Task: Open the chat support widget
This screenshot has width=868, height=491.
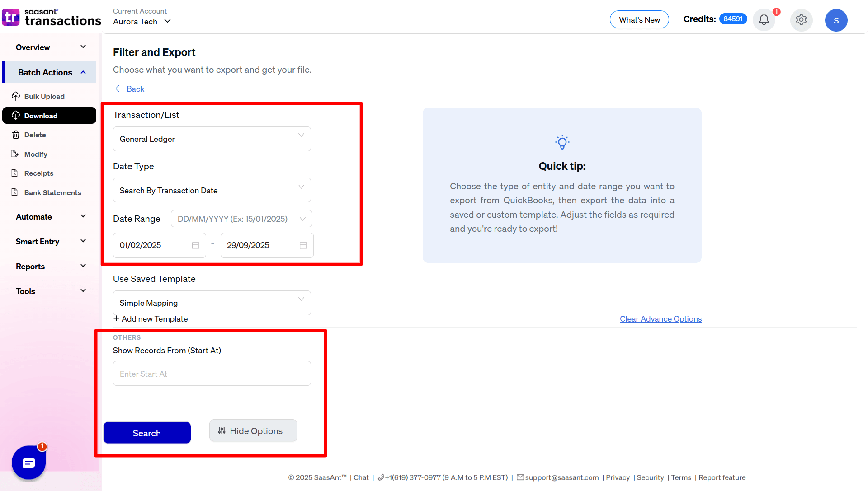Action: (x=28, y=462)
